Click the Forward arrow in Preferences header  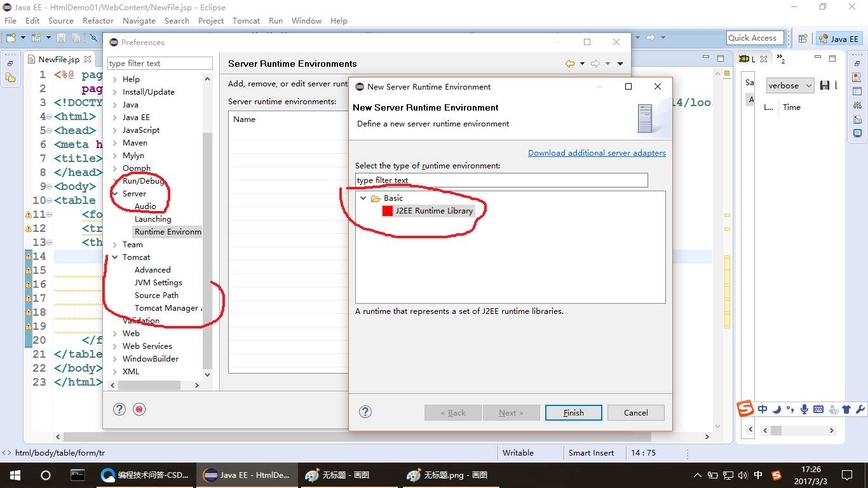click(x=595, y=64)
